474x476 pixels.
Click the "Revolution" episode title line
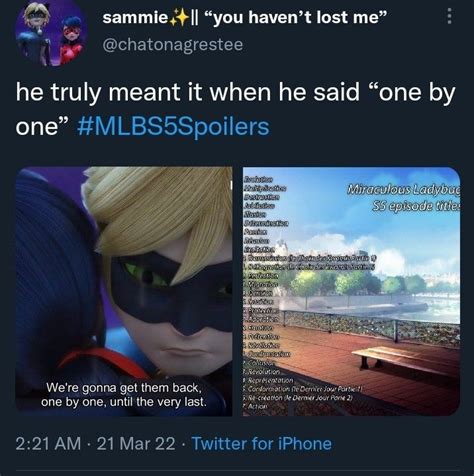pos(262,371)
